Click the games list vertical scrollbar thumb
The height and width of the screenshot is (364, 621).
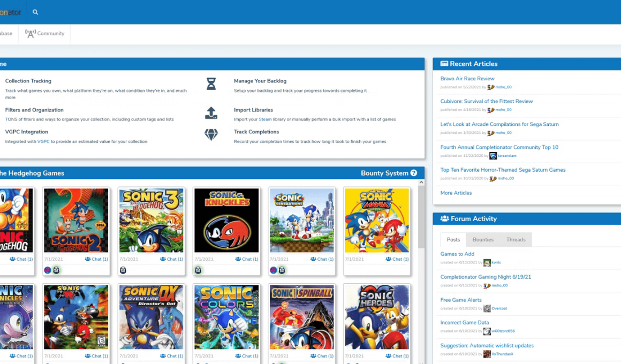(x=421, y=217)
